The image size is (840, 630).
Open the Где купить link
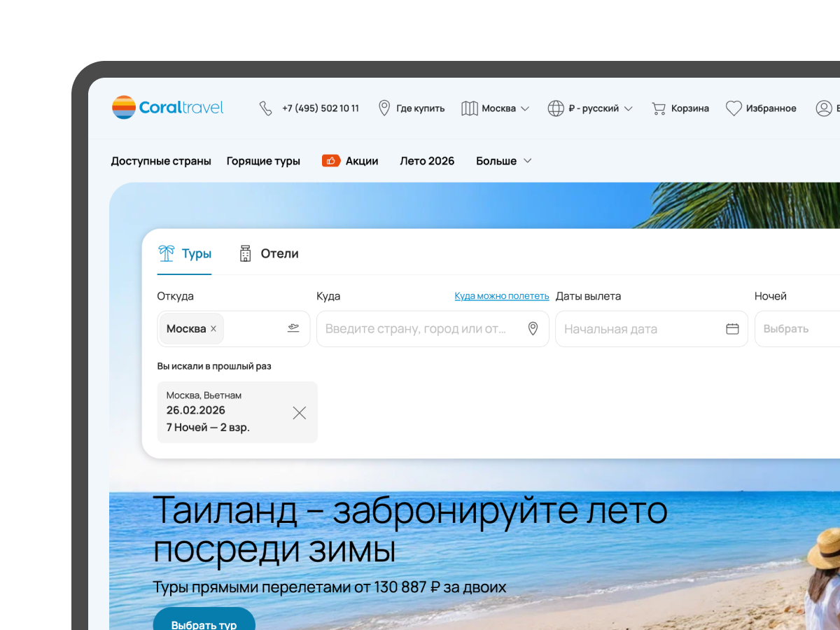point(421,108)
